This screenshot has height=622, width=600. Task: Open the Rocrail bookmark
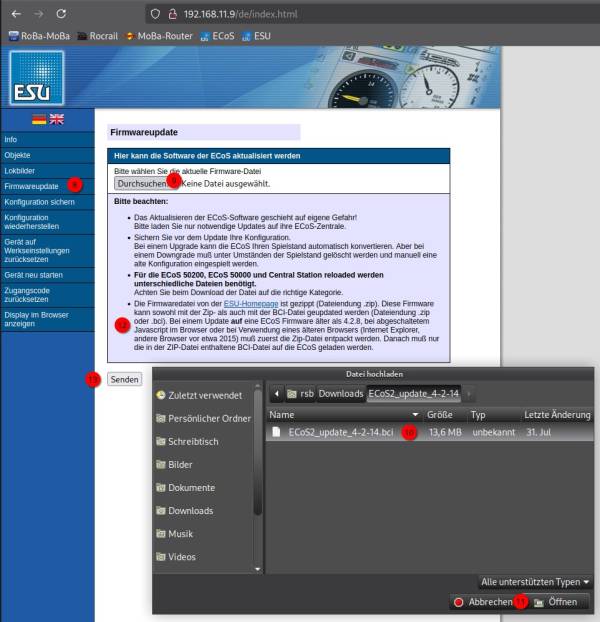(x=98, y=36)
